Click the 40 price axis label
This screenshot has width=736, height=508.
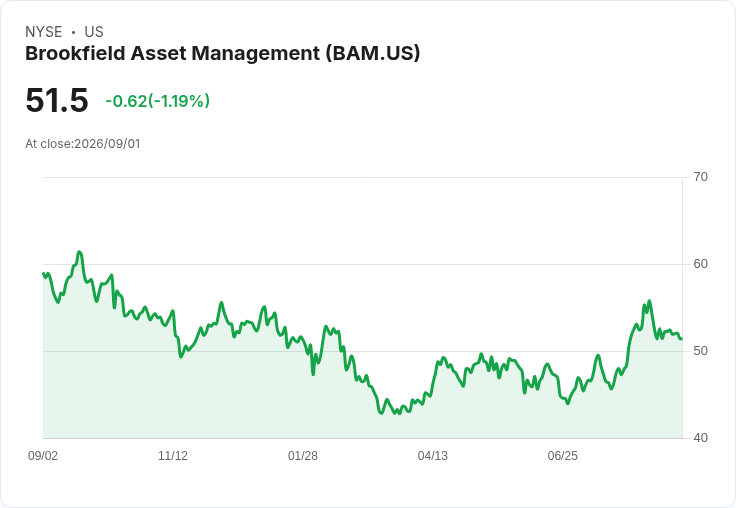point(700,438)
